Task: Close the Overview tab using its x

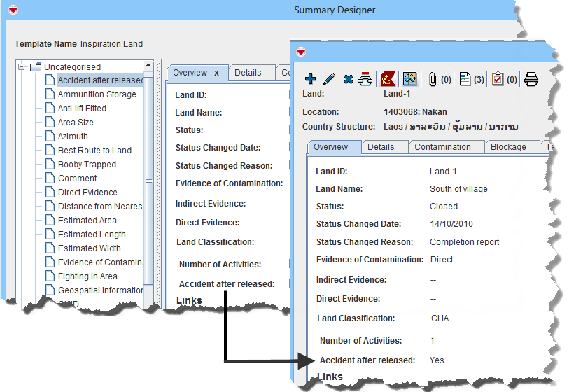Action: point(217,73)
